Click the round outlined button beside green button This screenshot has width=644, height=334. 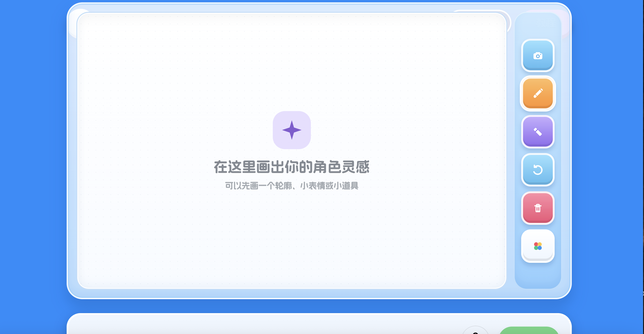coord(475,330)
